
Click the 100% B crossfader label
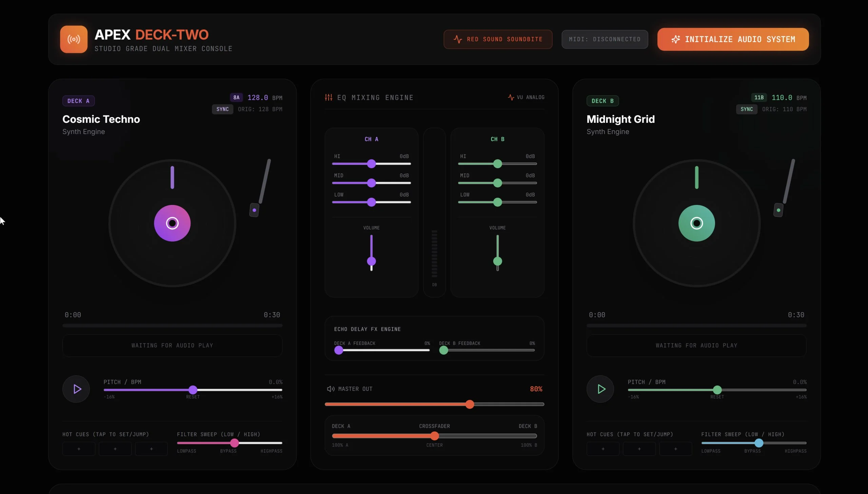tap(529, 445)
